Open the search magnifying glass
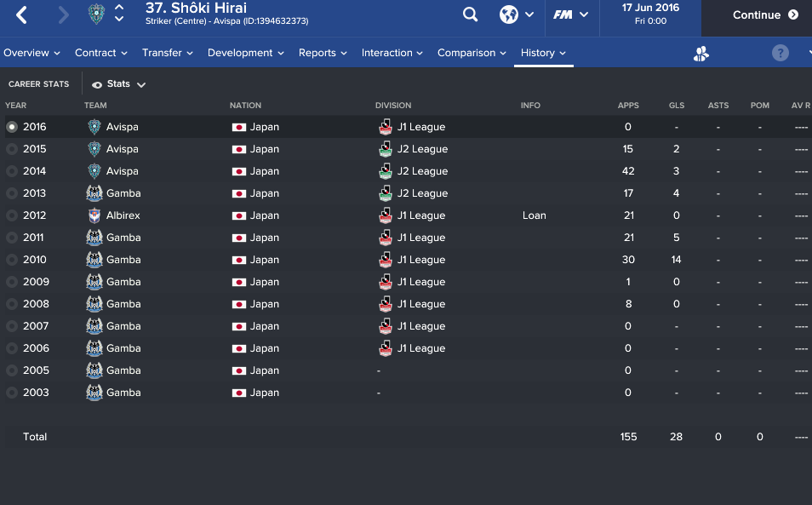 tap(470, 14)
